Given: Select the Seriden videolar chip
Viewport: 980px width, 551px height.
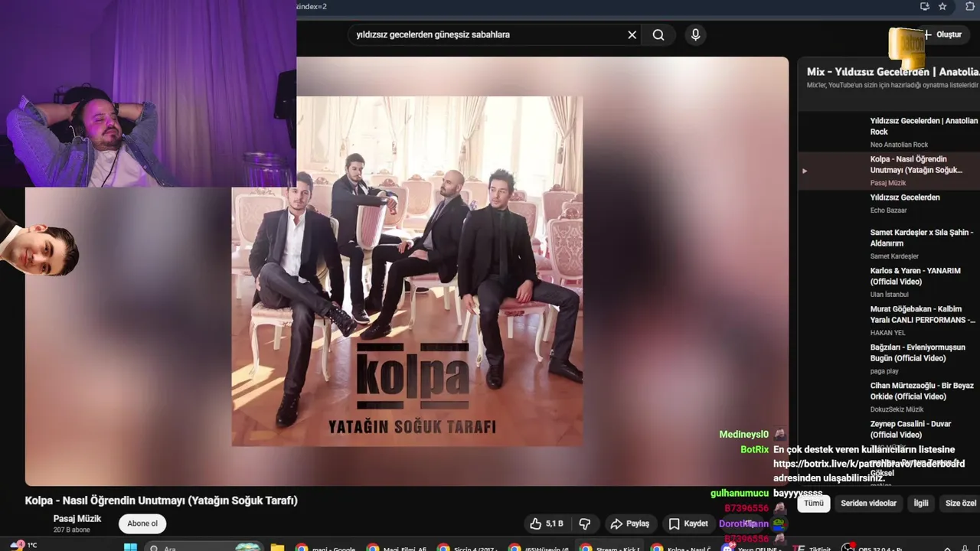Looking at the screenshot, I should 868,504.
